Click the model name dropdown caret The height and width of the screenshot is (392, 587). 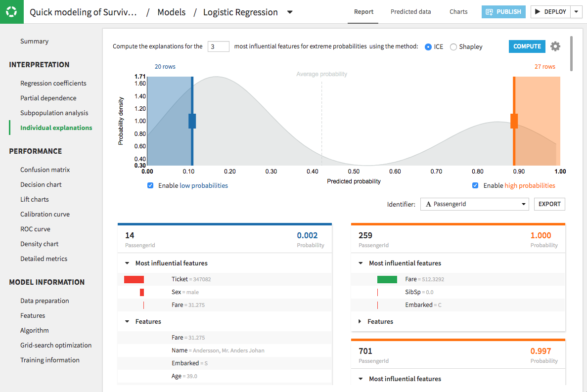click(x=290, y=12)
